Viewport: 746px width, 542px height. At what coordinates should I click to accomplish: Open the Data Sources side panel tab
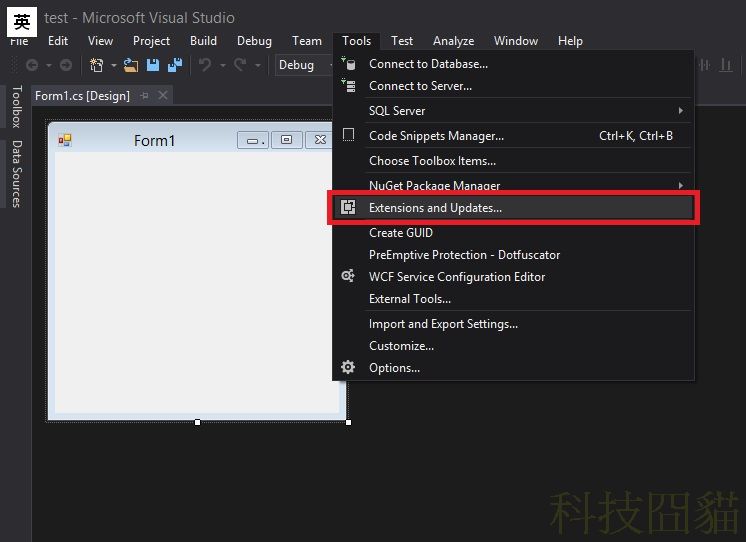17,174
